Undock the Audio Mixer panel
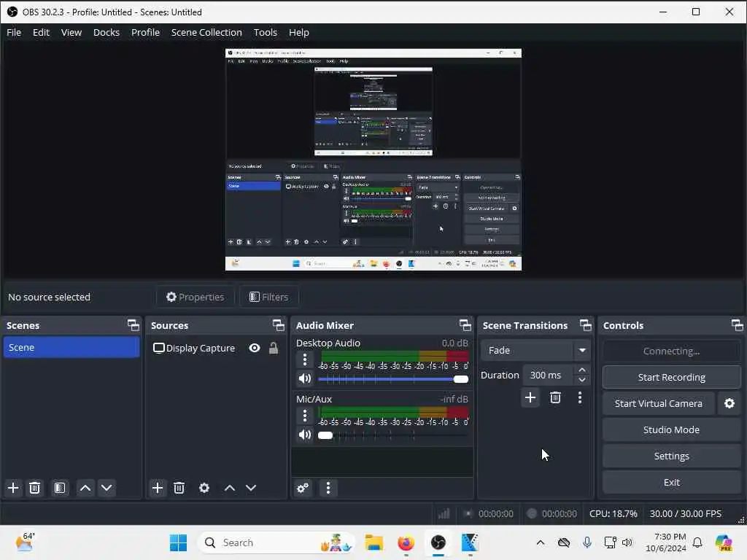Image resolution: width=747 pixels, height=560 pixels. click(465, 325)
